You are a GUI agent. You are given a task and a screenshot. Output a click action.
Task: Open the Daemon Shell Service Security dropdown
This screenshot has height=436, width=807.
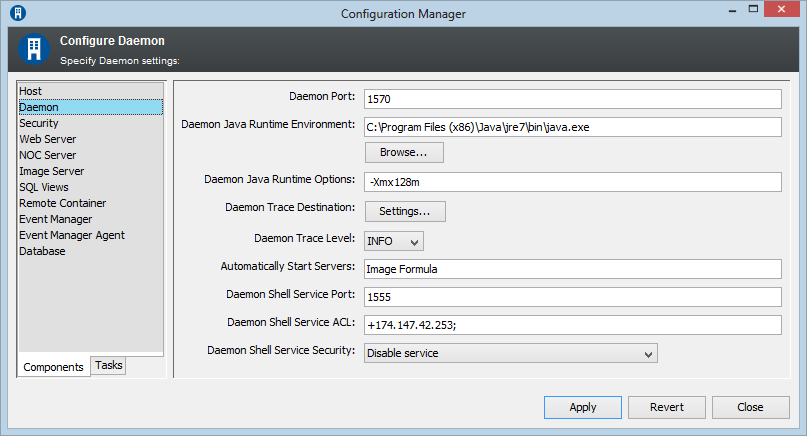(511, 353)
